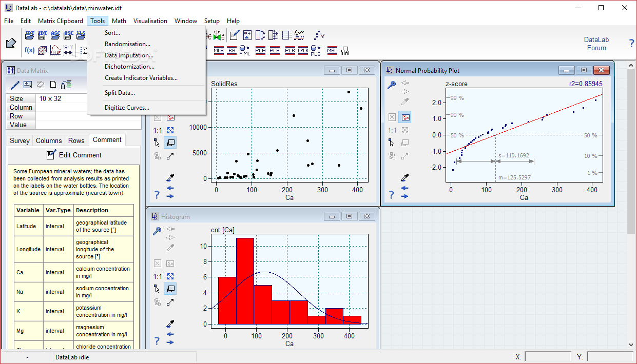Screen dimensions: 637x364
Task: Open the MLR regression tool icon
Action: click(x=219, y=50)
